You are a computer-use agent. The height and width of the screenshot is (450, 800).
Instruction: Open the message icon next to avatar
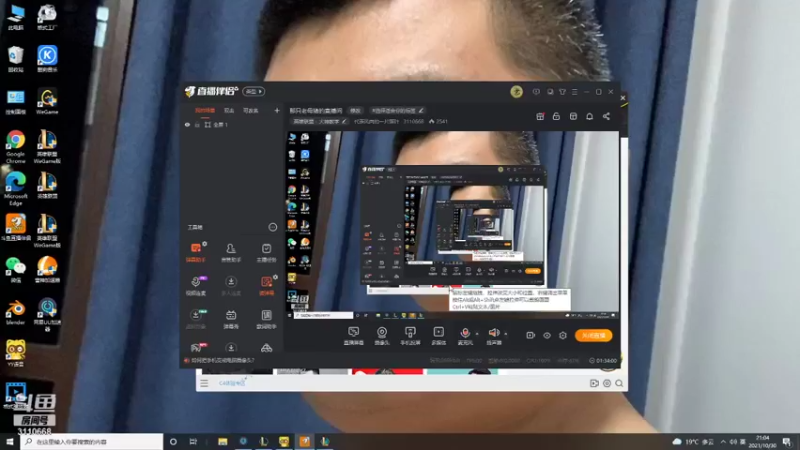pos(536,92)
